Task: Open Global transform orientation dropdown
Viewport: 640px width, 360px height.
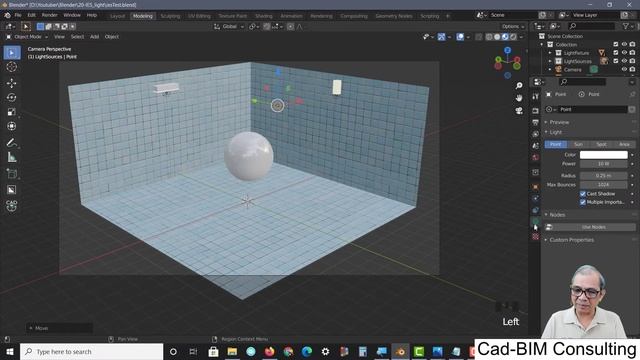Action: 229,27
